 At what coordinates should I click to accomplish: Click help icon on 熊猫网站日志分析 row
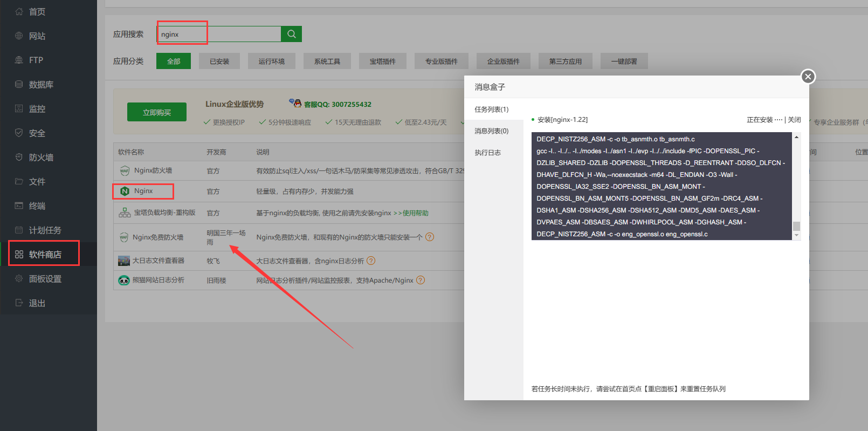pos(421,280)
